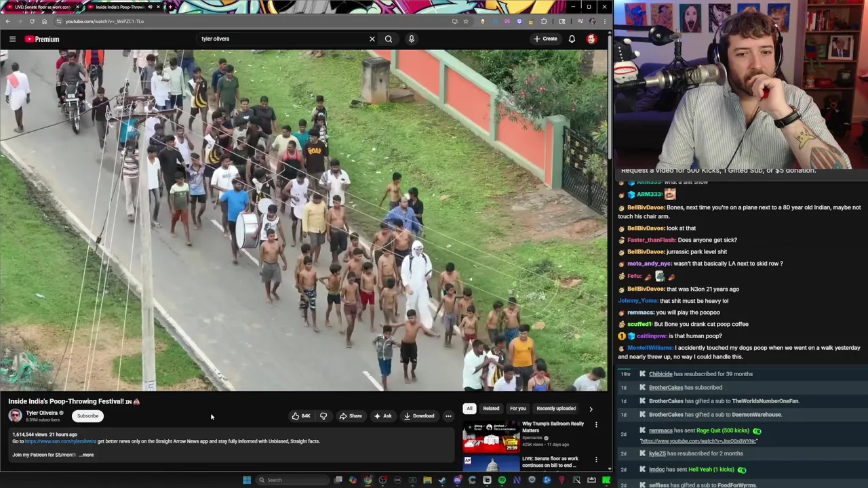Mute the tab via its speaker icon
Screen dimensions: 868x488
[x=150, y=7]
